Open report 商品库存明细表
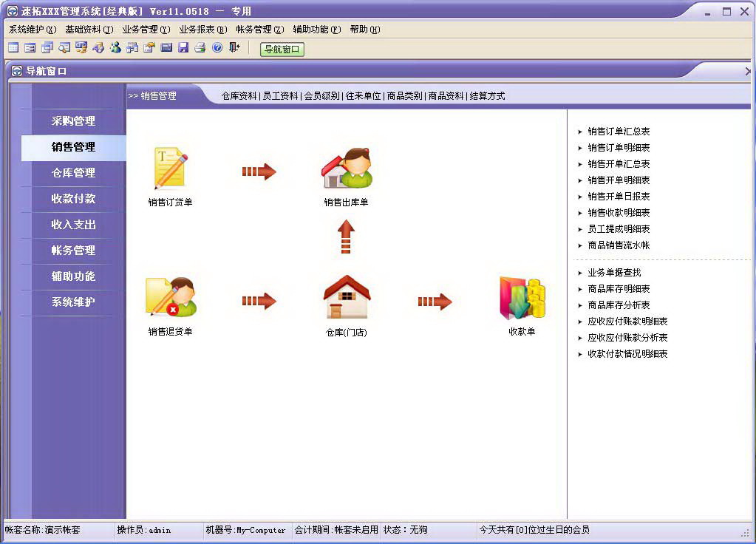 click(619, 289)
